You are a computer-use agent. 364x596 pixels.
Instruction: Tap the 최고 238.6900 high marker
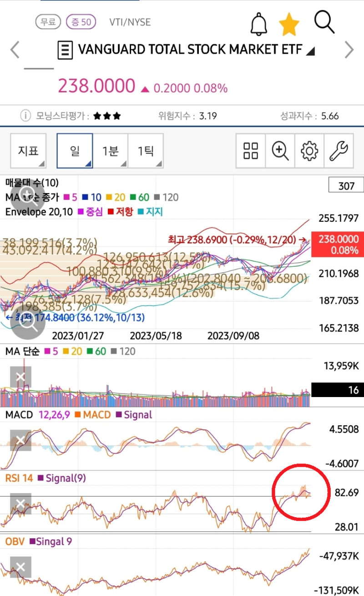tap(236, 239)
